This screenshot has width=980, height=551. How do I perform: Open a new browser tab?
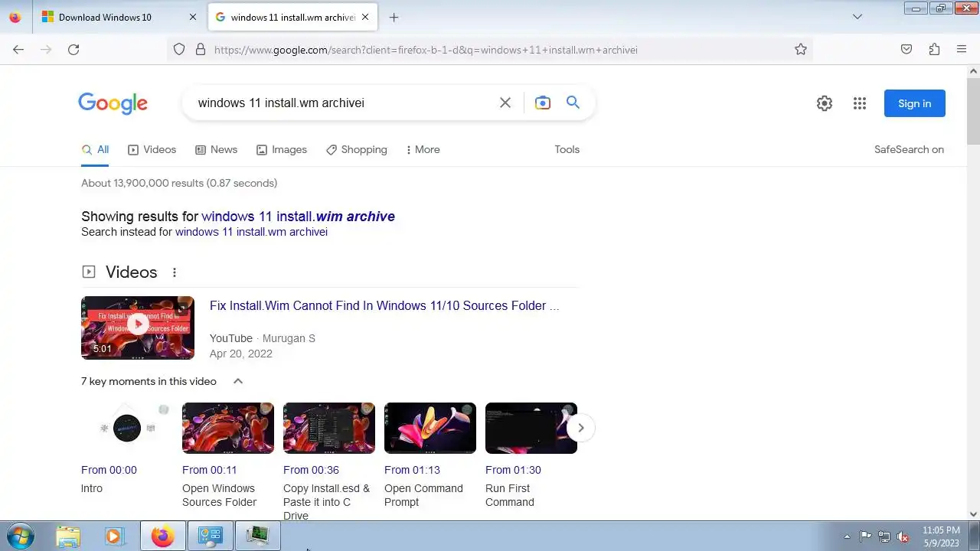(394, 17)
